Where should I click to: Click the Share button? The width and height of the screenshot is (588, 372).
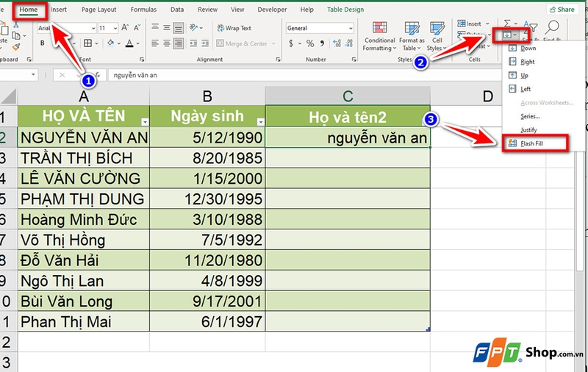click(562, 10)
